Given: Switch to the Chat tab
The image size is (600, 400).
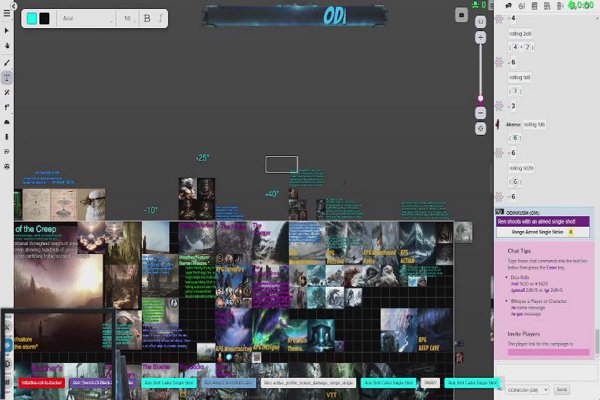Looking at the screenshot, I should pos(509,6).
